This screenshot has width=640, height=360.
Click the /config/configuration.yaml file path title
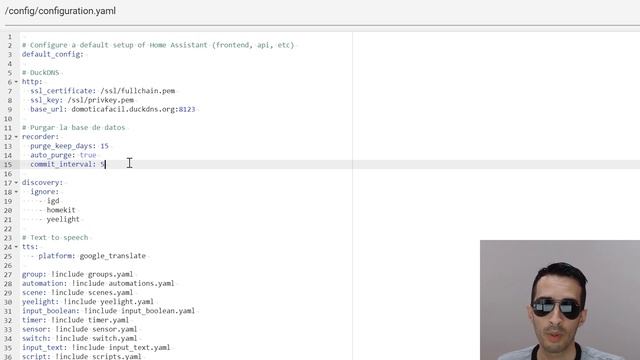[x=60, y=11]
